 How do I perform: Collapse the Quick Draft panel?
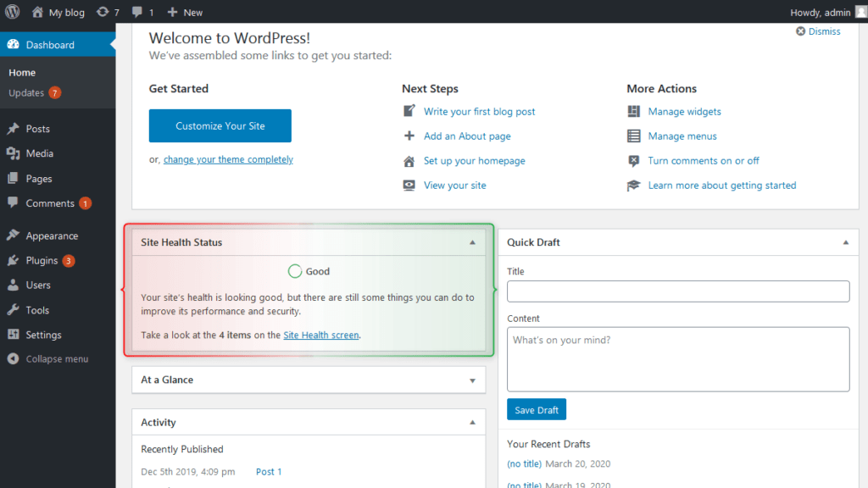point(846,242)
